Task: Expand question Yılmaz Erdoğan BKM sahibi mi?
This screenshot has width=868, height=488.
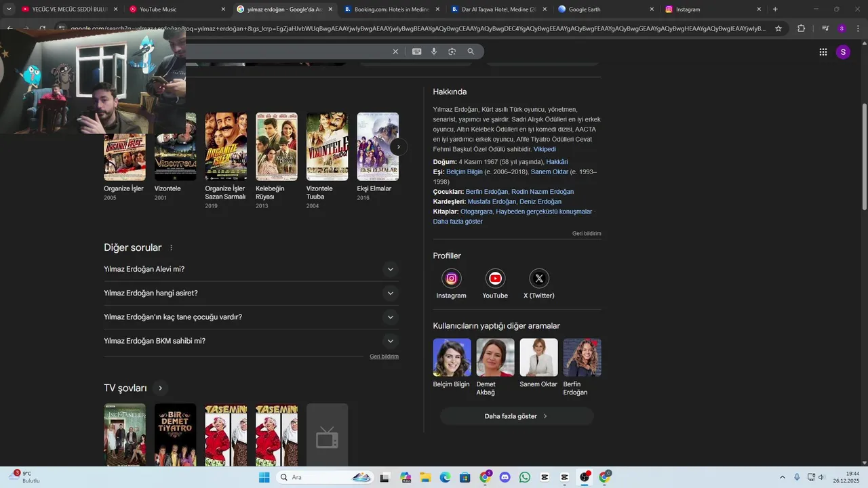Action: (x=251, y=341)
